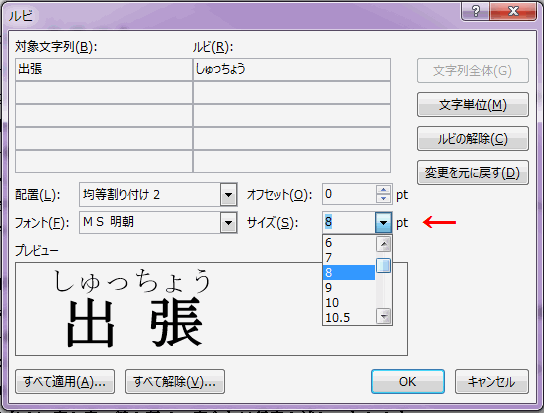This screenshot has height=413, width=544.
Task: Open the フォント dropdown arrow
Action: coord(228,222)
